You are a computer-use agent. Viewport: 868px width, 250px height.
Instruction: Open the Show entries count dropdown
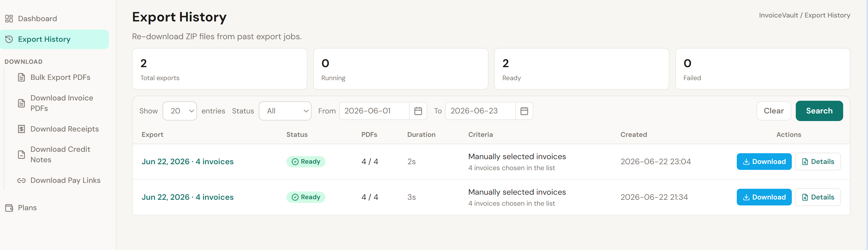(x=179, y=111)
